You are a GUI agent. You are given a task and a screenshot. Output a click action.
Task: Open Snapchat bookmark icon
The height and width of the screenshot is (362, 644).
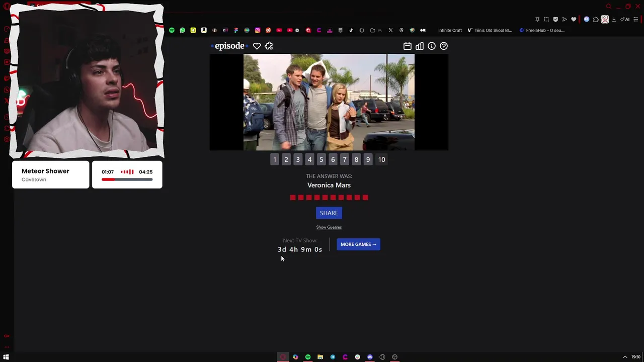point(193,30)
